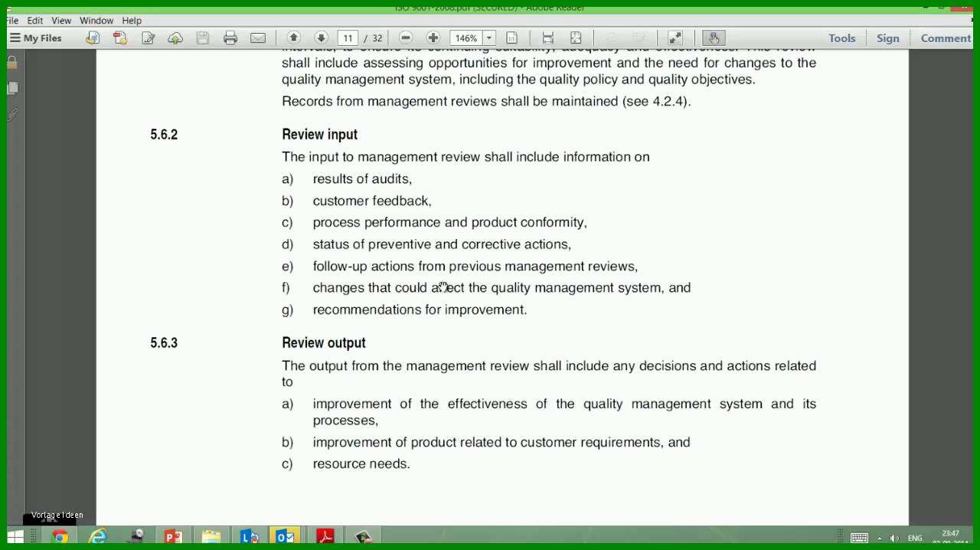Open PowerPoint from the taskbar
The image size is (980, 550).
173,537
